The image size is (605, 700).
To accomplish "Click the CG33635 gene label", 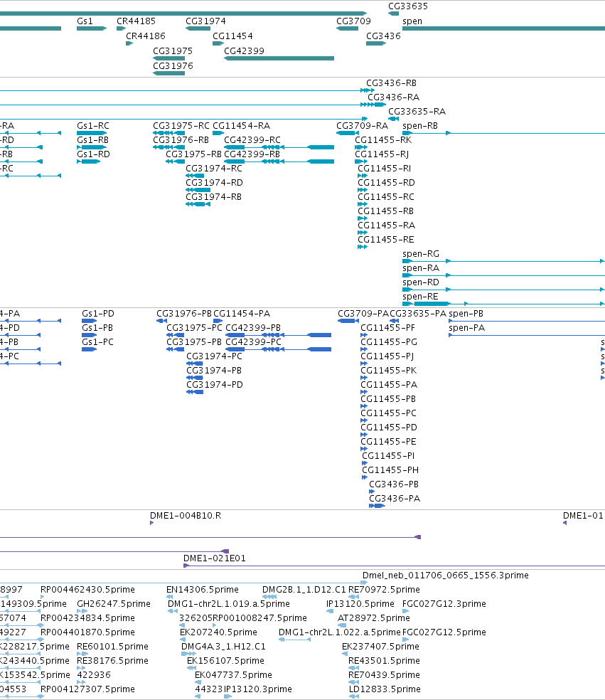I will coord(408,6).
